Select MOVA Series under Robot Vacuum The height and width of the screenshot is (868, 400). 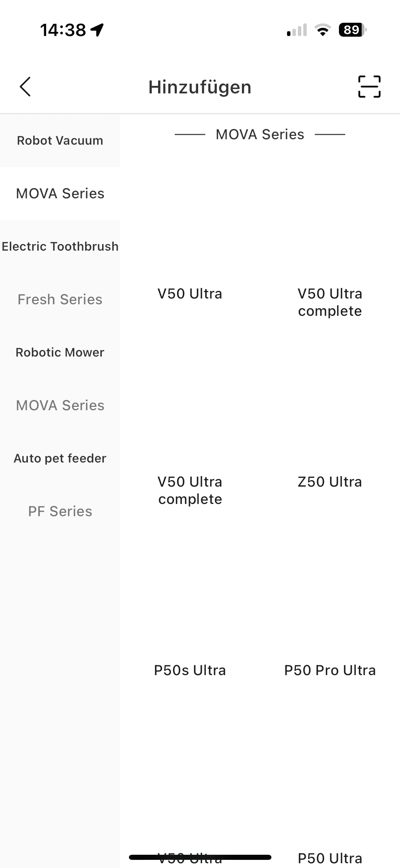tap(60, 194)
